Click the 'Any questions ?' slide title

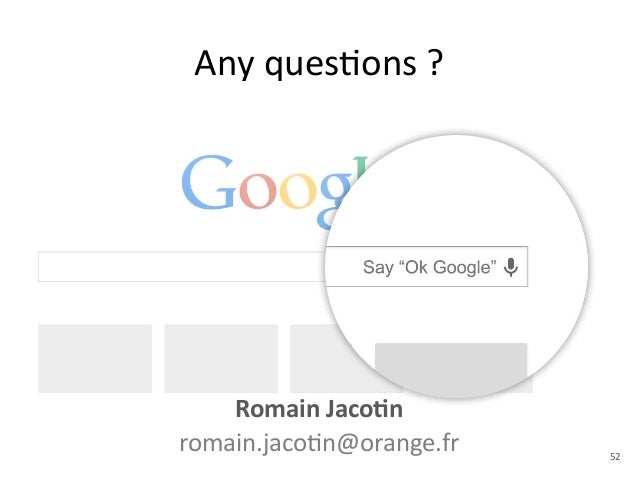[318, 64]
